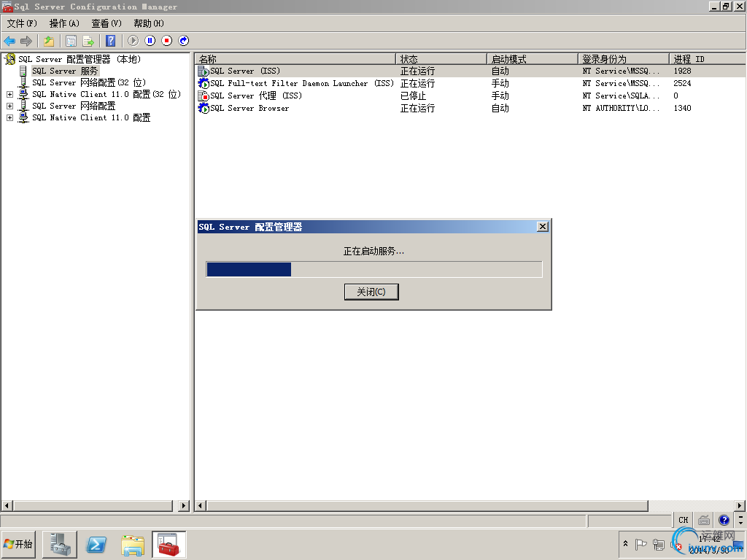Select the SQL Server Browser service entry

[250, 108]
